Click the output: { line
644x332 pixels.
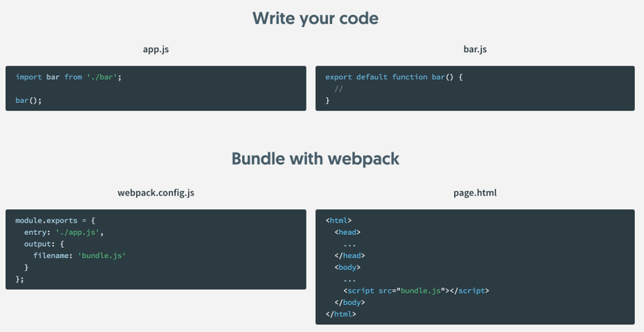point(44,244)
